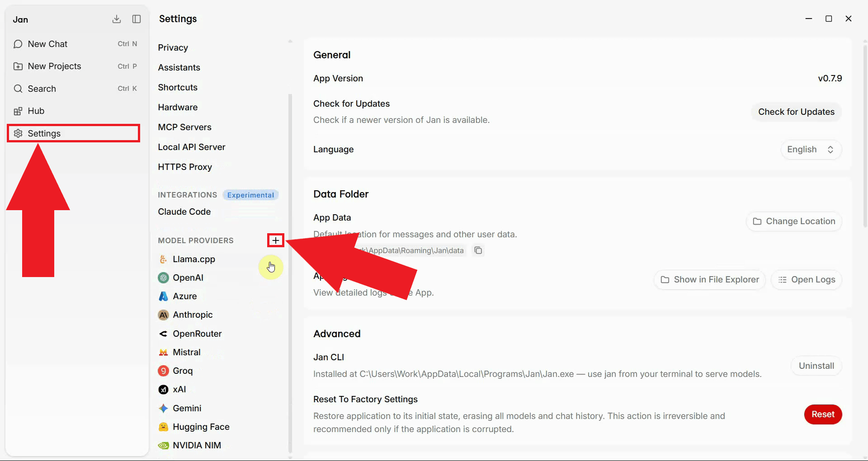The height and width of the screenshot is (461, 868).
Task: Open the Claude Code integration settings
Action: [x=184, y=212]
